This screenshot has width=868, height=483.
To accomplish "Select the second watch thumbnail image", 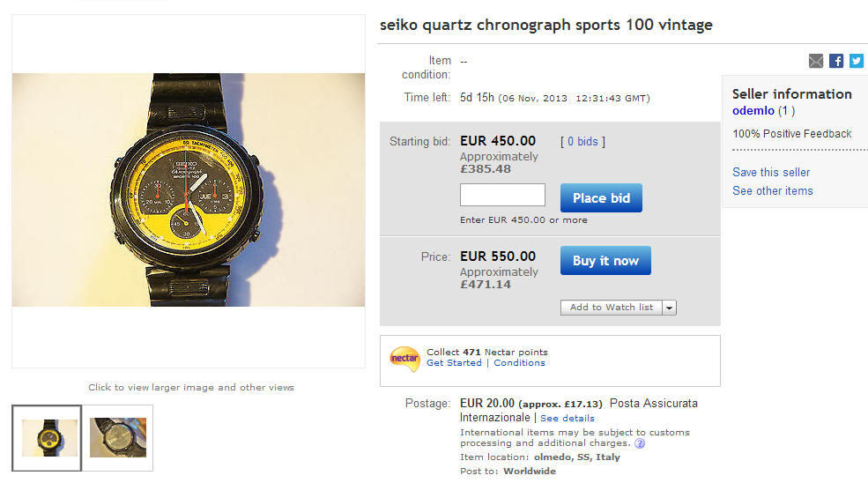I will pyautogui.click(x=118, y=437).
